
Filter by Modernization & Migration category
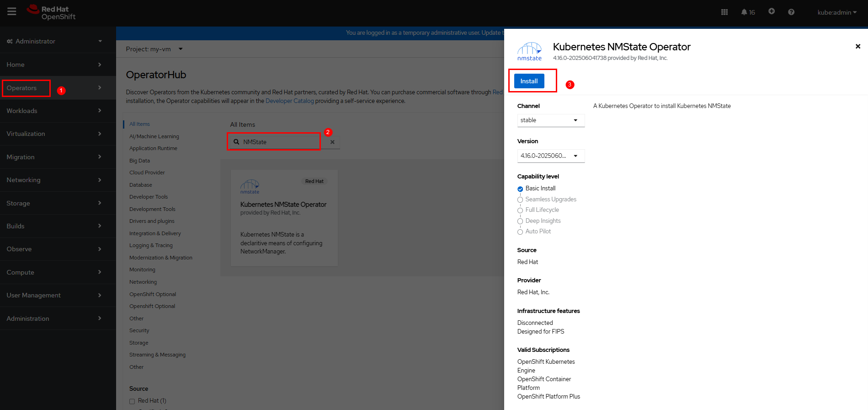pos(160,258)
